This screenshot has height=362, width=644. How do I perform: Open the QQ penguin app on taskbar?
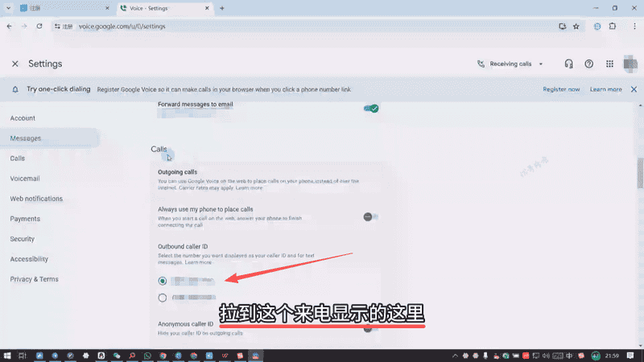[x=101, y=356]
